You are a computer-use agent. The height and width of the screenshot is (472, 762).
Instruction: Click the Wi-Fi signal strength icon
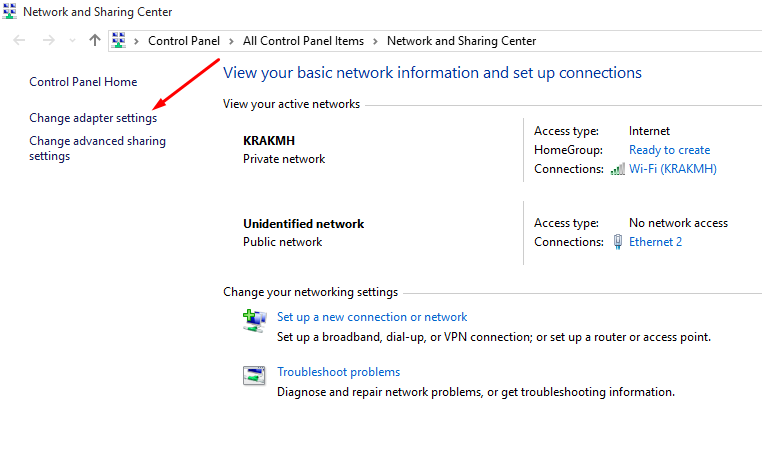point(618,169)
